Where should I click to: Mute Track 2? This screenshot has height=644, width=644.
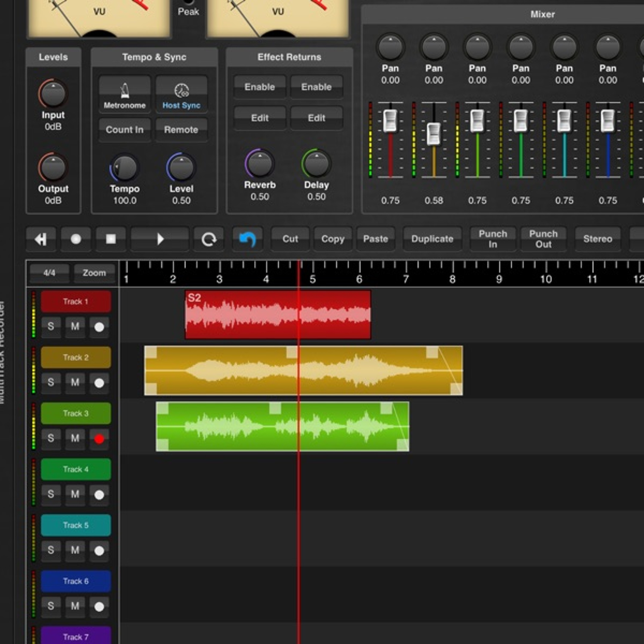coord(75,383)
